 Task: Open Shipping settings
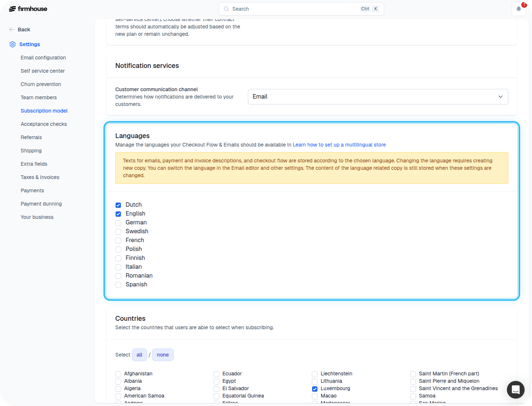[31, 151]
